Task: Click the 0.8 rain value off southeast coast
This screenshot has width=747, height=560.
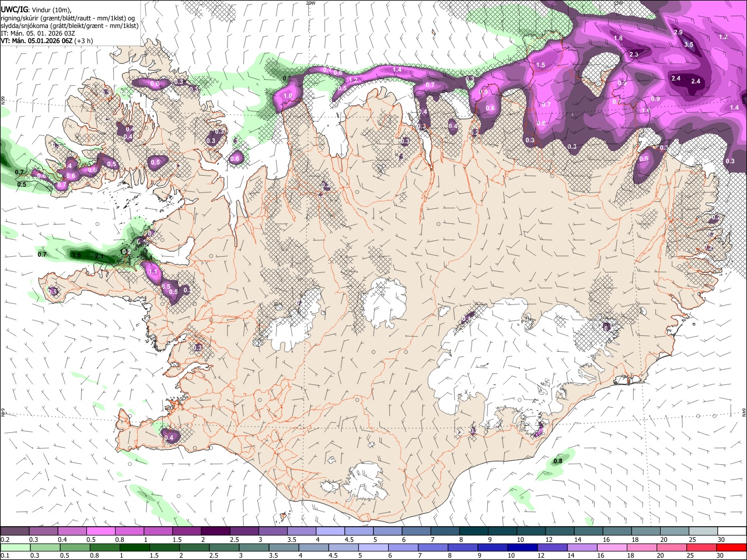Action: tap(557, 461)
